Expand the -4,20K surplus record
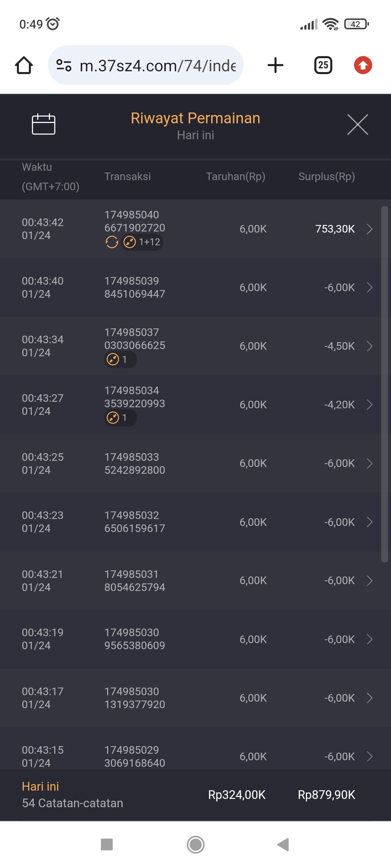 369,405
